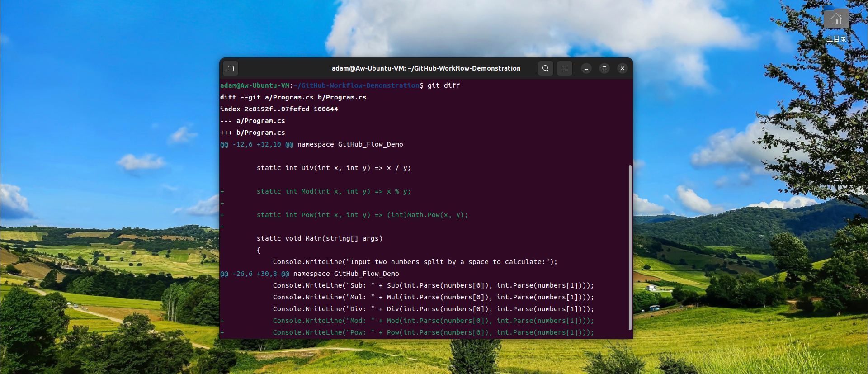
Task: Select the Home folder desktop icon
Action: coord(836,19)
